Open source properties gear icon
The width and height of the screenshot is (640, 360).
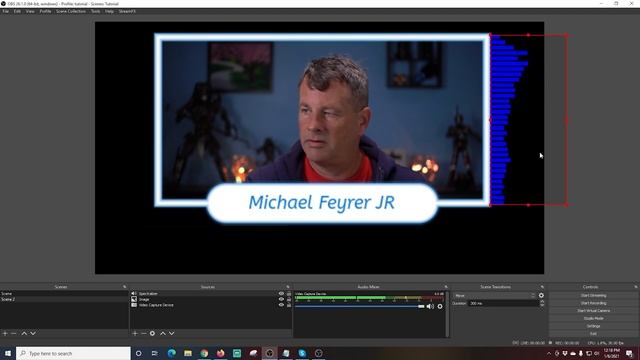(152, 333)
